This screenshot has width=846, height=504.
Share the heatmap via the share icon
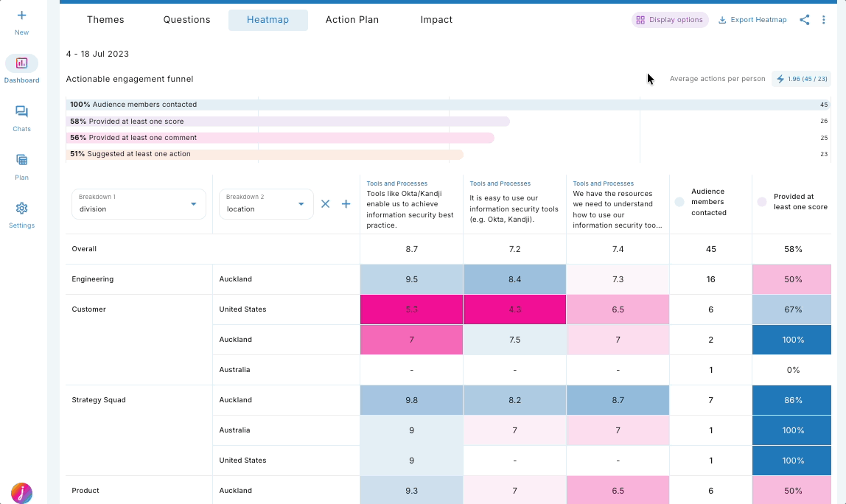point(804,20)
